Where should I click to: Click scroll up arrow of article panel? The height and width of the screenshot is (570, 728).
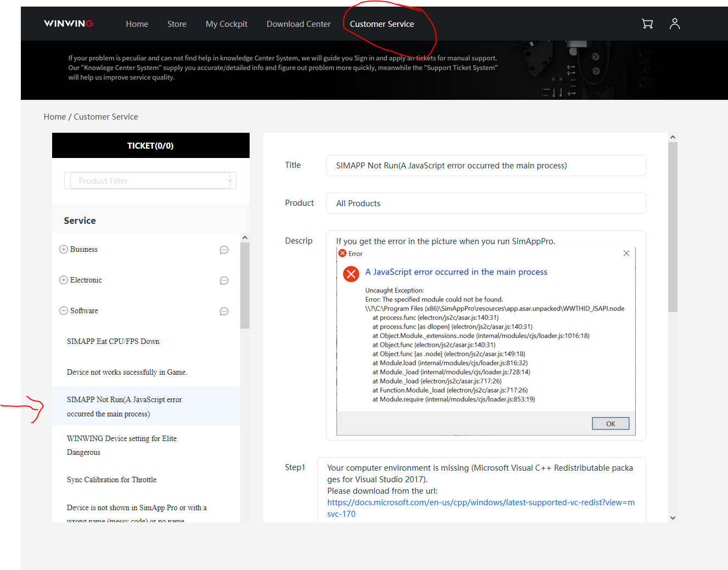click(x=673, y=137)
